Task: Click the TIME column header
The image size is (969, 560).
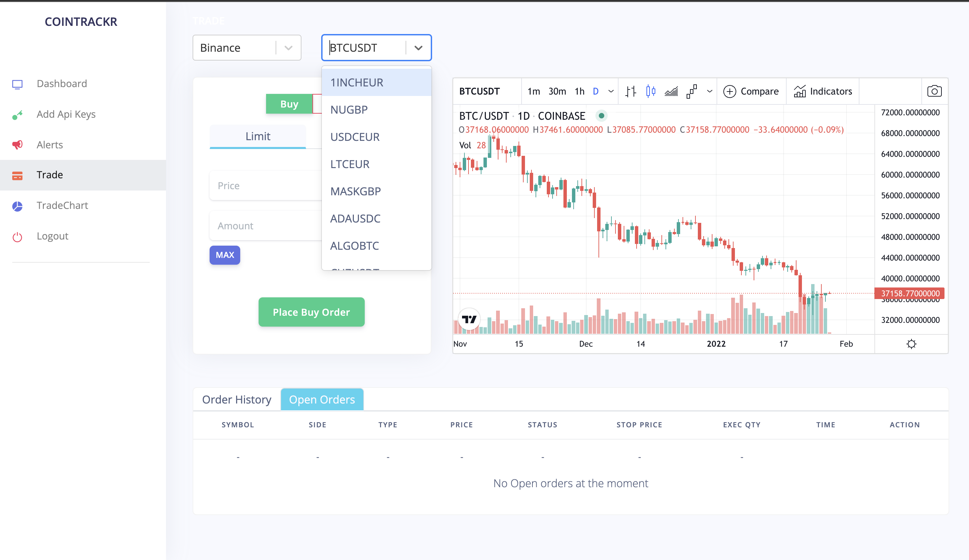Action: click(x=825, y=425)
